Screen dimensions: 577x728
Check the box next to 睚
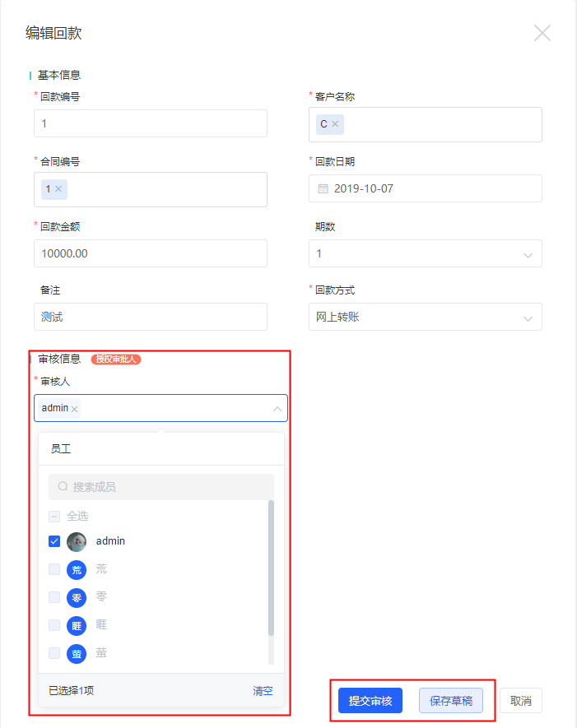click(54, 625)
